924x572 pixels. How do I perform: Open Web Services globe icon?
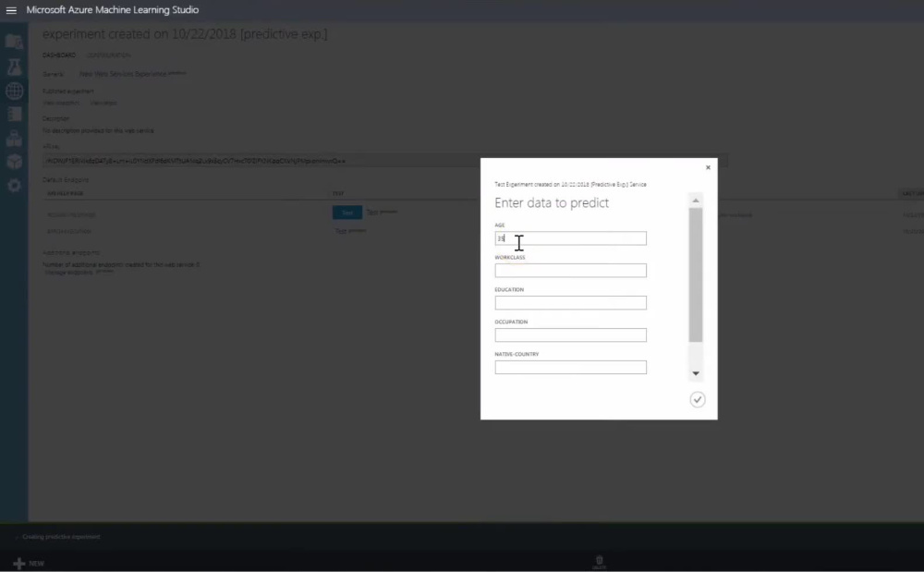click(x=14, y=91)
